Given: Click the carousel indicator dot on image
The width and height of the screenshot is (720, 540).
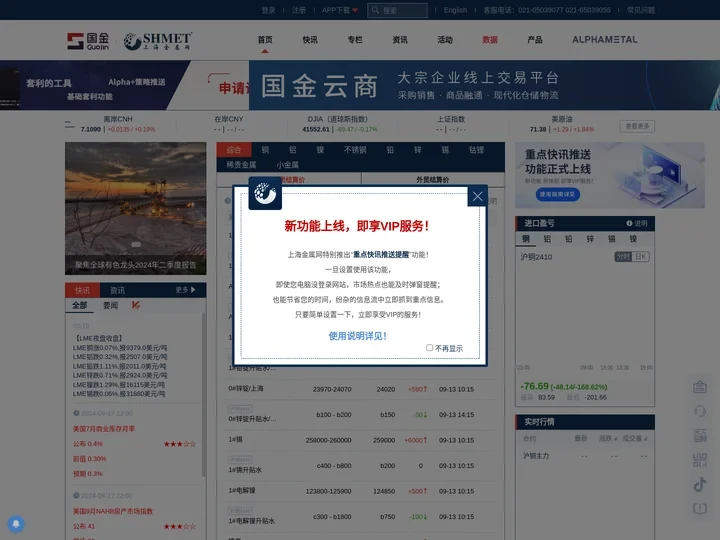Looking at the screenshot, I should click(x=136, y=244).
